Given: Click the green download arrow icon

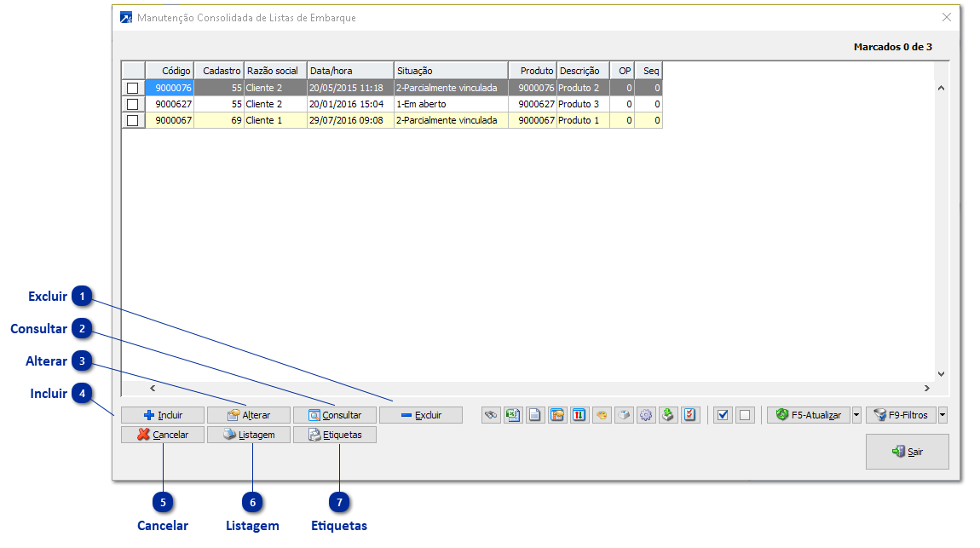Looking at the screenshot, I should pos(667,415).
